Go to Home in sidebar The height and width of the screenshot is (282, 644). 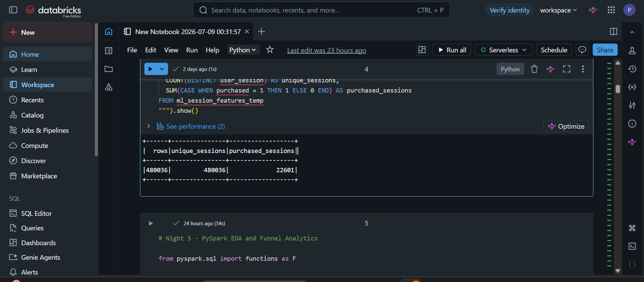[x=48, y=54]
